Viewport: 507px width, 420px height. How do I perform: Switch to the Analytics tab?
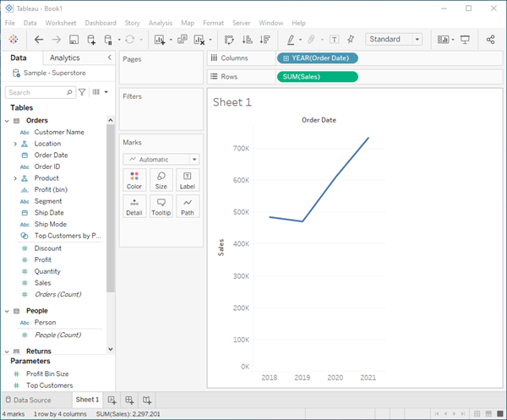click(65, 57)
